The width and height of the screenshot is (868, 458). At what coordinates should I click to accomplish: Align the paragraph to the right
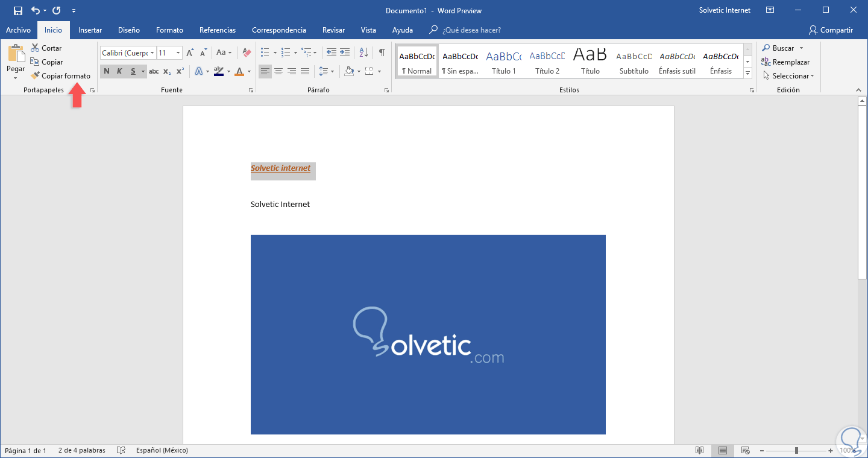(292, 71)
